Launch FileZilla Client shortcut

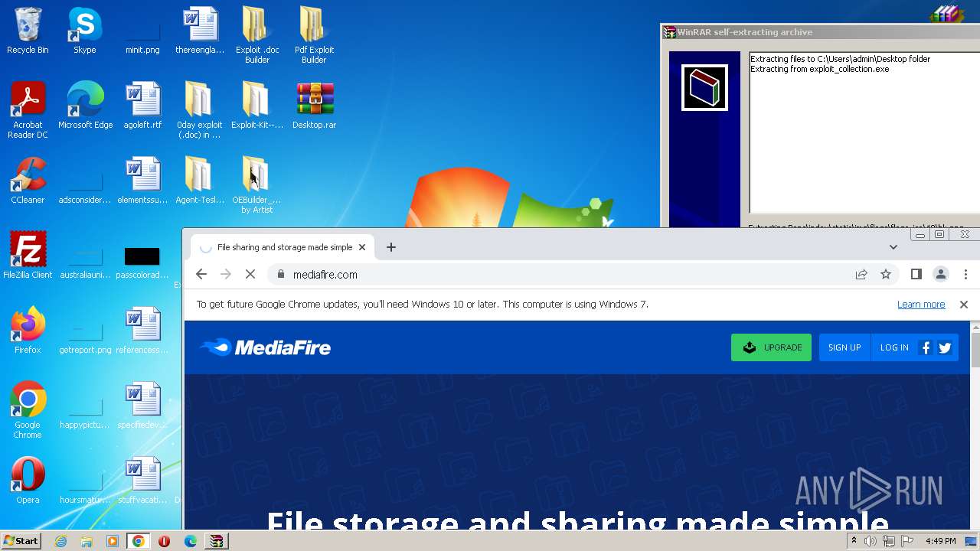28,256
